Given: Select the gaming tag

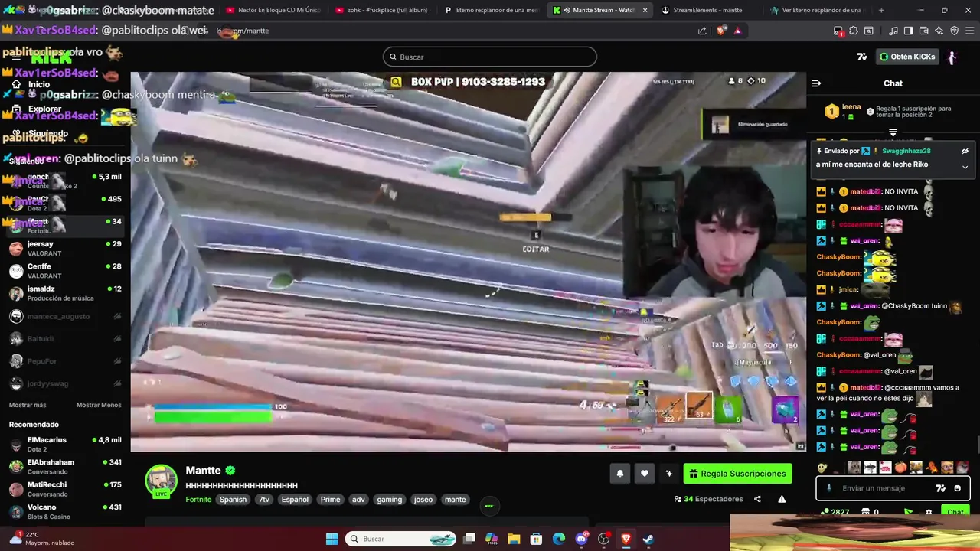Looking at the screenshot, I should point(389,500).
